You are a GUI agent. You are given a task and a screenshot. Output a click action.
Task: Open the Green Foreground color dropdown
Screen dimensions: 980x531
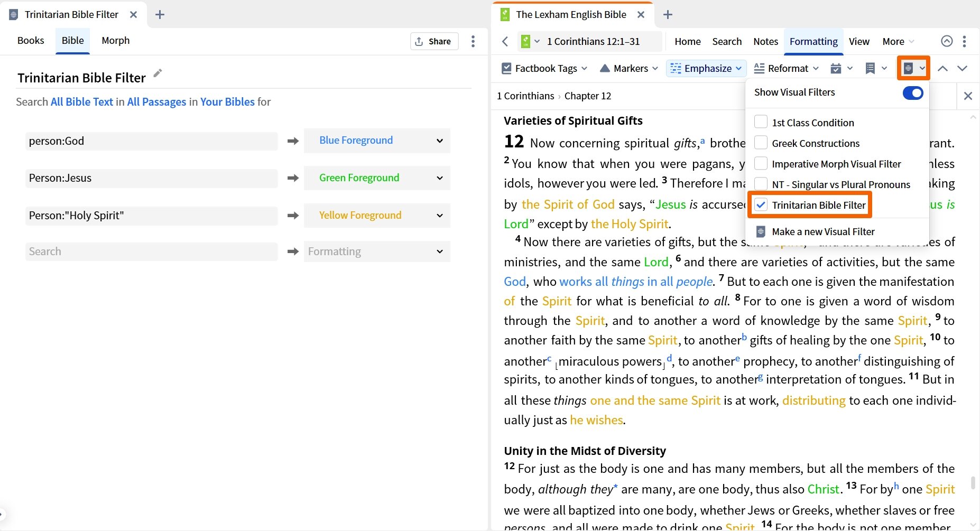[377, 178]
